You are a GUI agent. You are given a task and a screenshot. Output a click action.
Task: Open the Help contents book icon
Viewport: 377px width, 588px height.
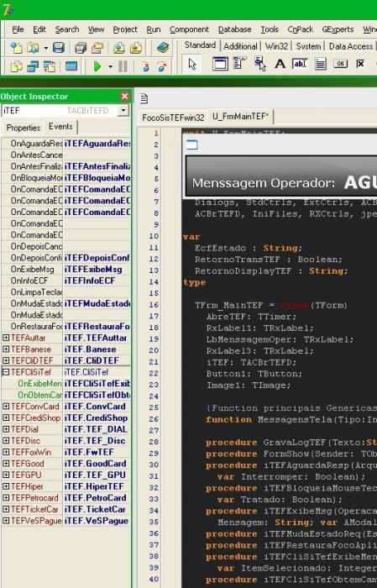pos(163,48)
